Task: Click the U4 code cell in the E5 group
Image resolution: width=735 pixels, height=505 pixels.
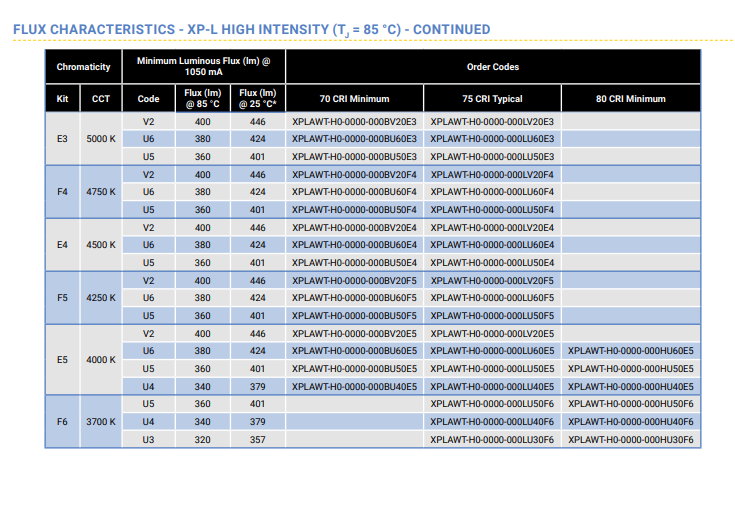Action: coord(149,387)
